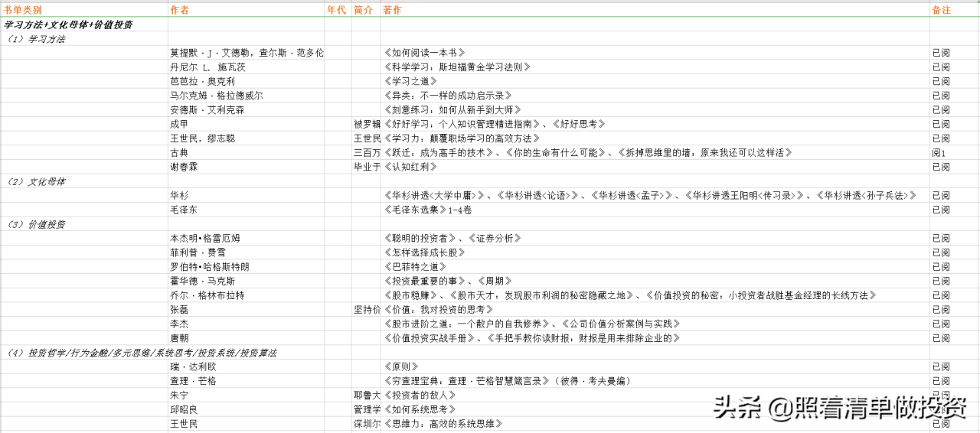The height and width of the screenshot is (433, 980).
Task: Click book cell 《原则》
Action: [401, 366]
